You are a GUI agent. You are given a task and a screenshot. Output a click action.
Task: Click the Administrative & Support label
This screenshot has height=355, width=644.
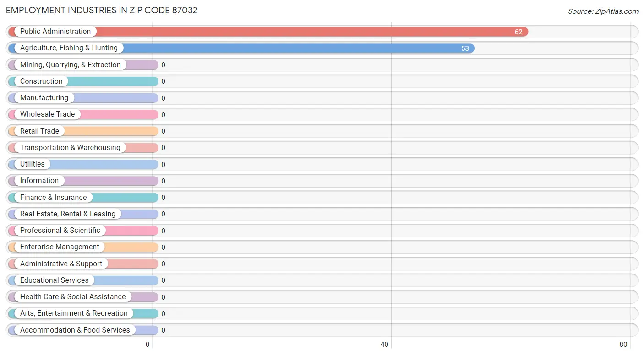click(61, 264)
